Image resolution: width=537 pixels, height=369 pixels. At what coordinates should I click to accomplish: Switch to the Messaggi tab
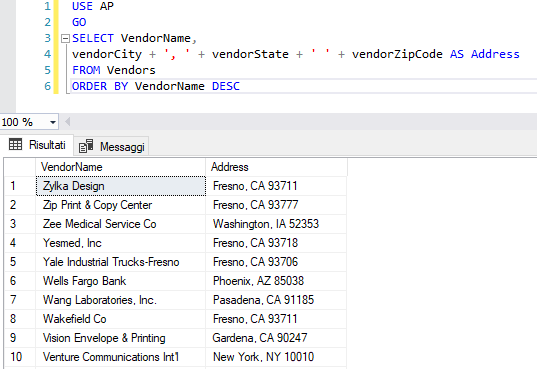pyautogui.click(x=111, y=147)
